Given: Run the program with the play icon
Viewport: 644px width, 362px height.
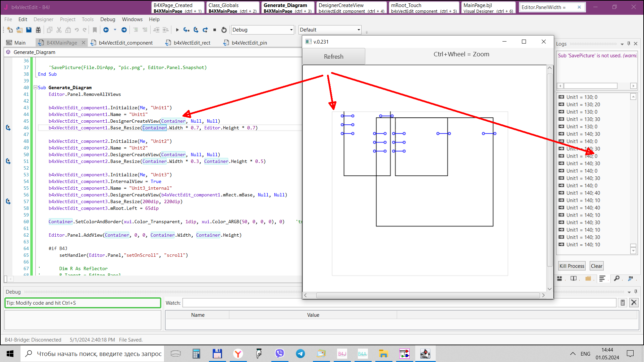Looking at the screenshot, I should [x=177, y=30].
